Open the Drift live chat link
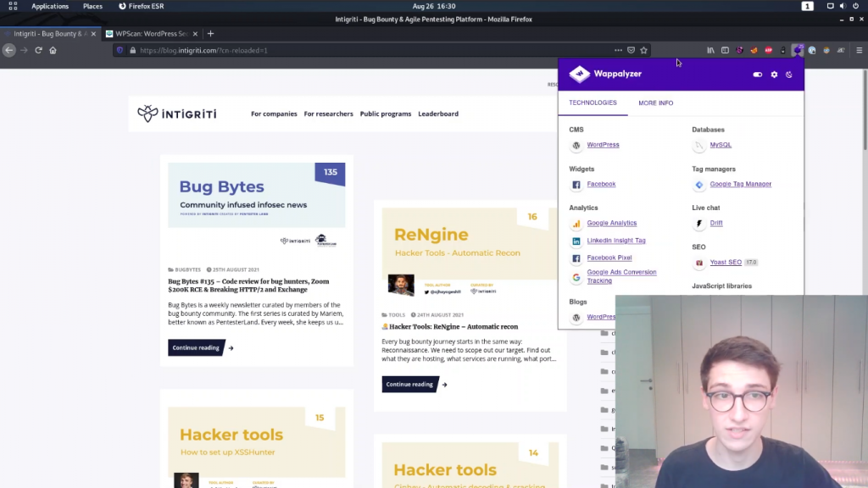Viewport: 868px width, 488px height. point(715,223)
